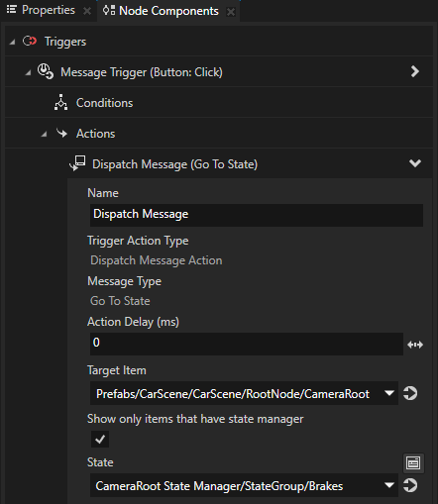Collapse Dispatch Message (Go To State) with chevron
The image size is (438, 504).
click(x=415, y=163)
